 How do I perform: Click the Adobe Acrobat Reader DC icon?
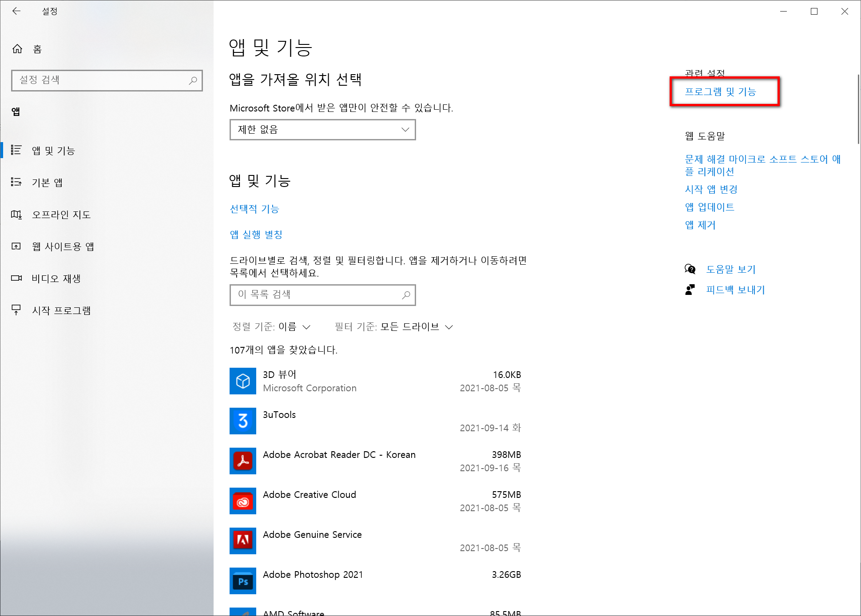(243, 461)
